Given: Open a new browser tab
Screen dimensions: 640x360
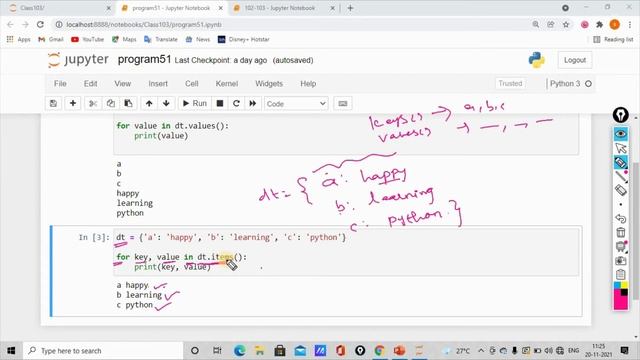Looking at the screenshot, I should [350, 8].
